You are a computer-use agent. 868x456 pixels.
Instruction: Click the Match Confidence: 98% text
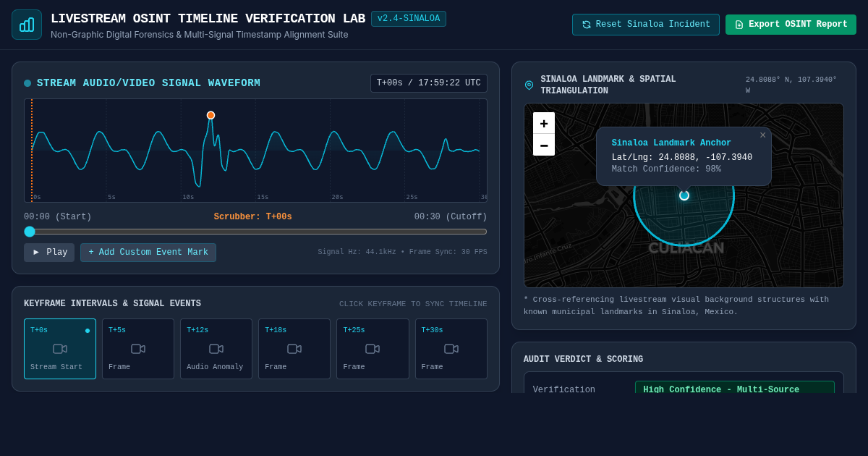(666, 169)
